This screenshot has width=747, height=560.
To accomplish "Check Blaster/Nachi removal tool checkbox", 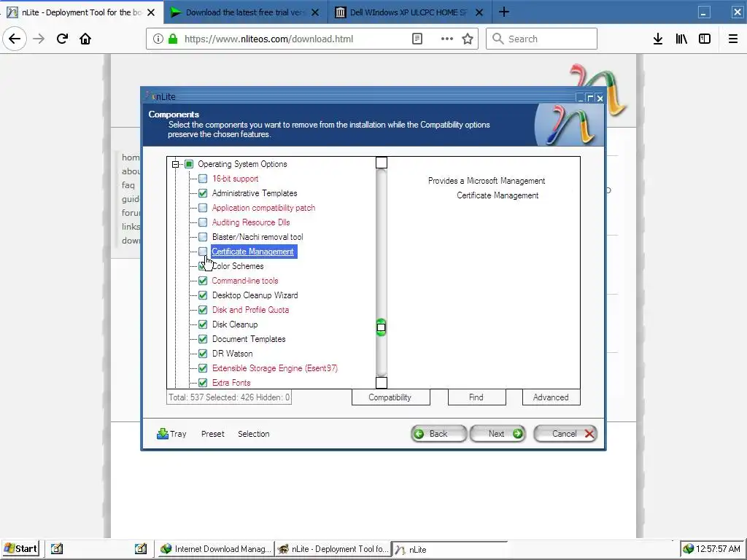I will [203, 237].
